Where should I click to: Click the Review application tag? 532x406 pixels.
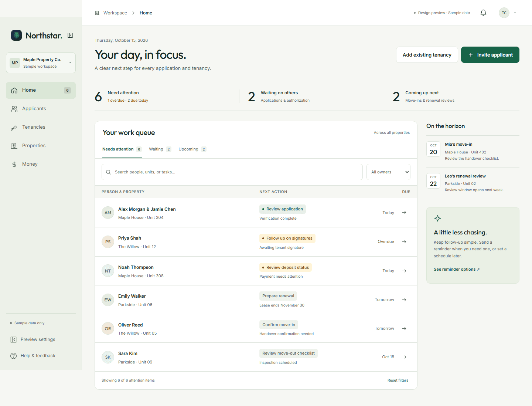click(x=283, y=209)
